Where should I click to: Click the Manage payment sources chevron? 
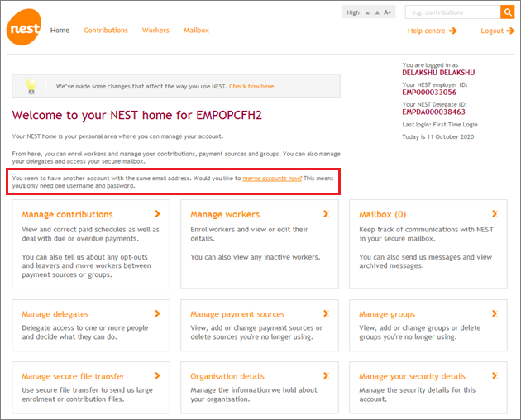pos(327,313)
